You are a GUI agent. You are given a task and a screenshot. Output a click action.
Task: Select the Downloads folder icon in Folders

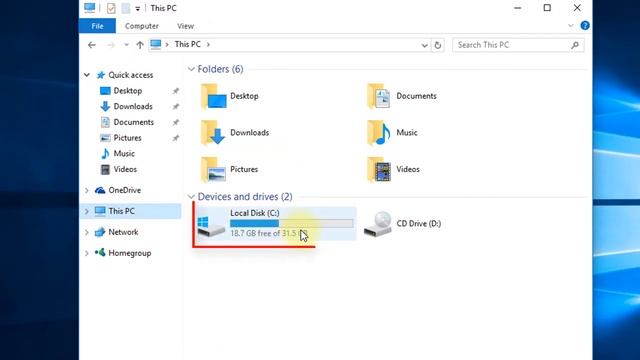pos(213,133)
